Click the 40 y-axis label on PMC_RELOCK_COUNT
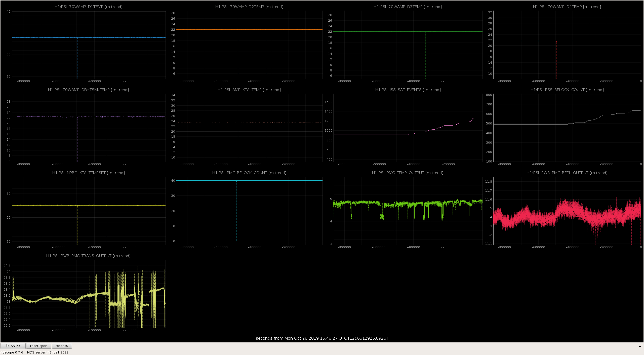Viewport: 644px width, 355px height. pos(173,181)
